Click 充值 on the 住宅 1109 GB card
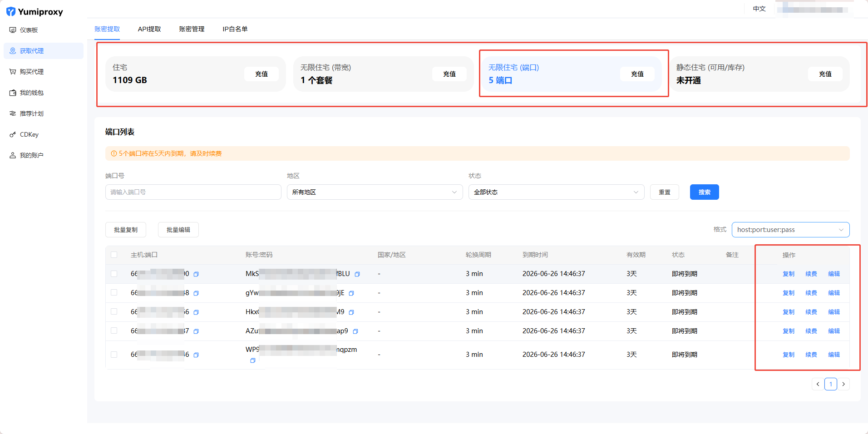The width and height of the screenshot is (868, 434). 261,74
